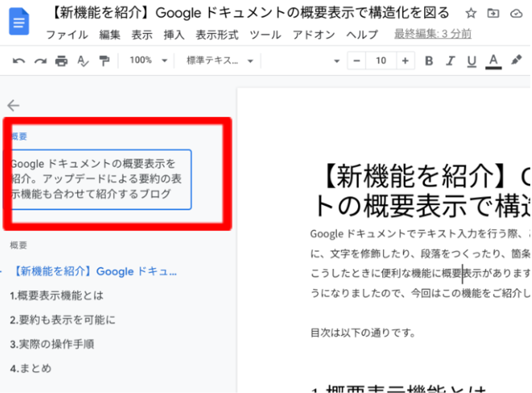
Task: Open the highlight color tool
Action: (x=516, y=60)
